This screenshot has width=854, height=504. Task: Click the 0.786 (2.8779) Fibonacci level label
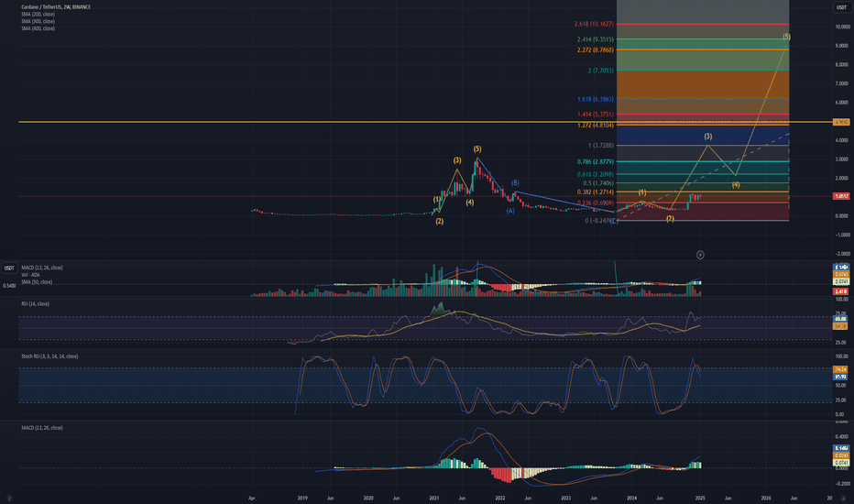[x=596, y=162]
